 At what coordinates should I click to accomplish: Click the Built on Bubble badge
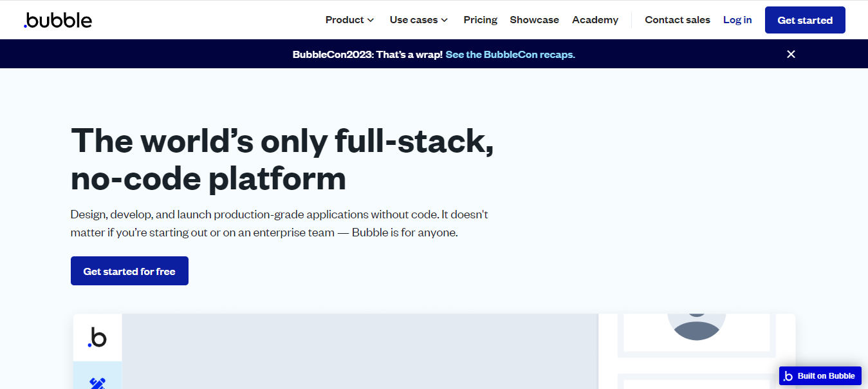pos(820,376)
